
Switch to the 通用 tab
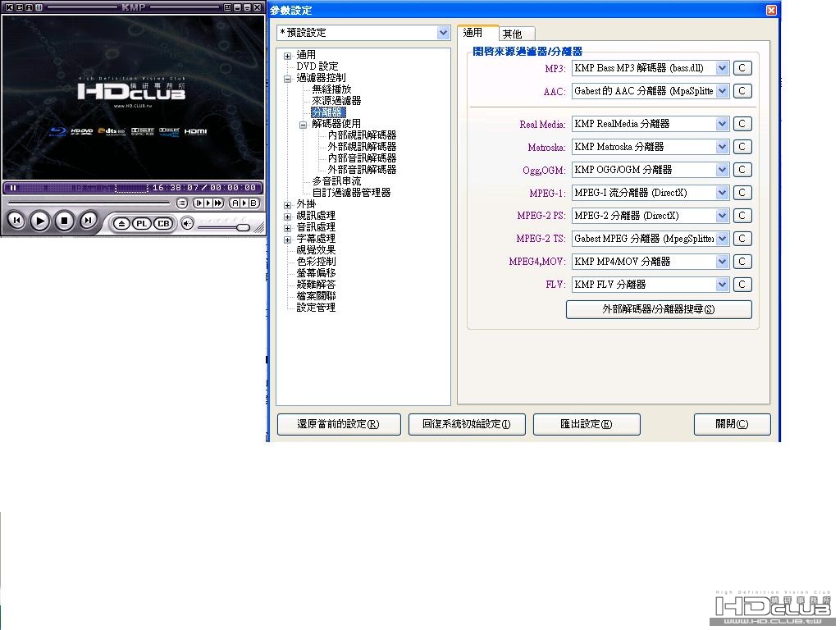(477, 33)
